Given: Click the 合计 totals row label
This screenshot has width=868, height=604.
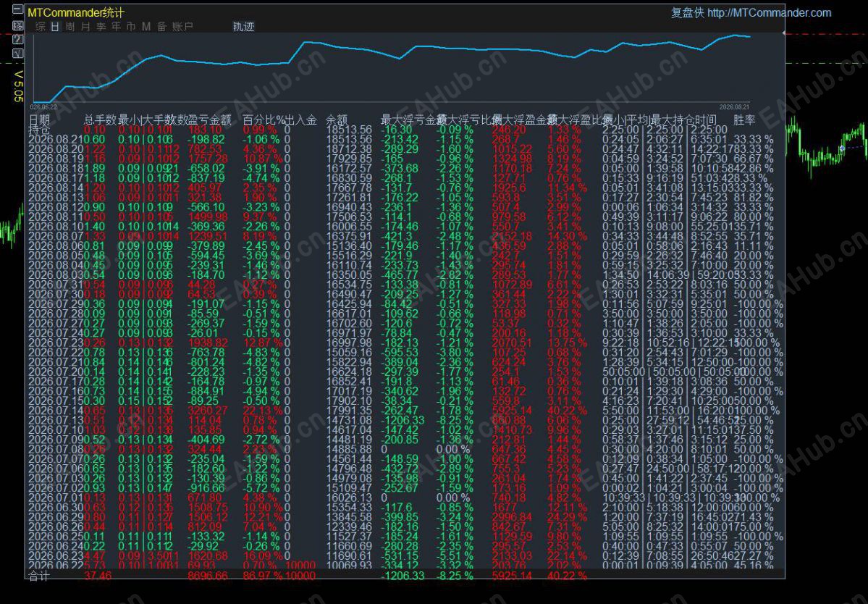Looking at the screenshot, I should click(39, 576).
